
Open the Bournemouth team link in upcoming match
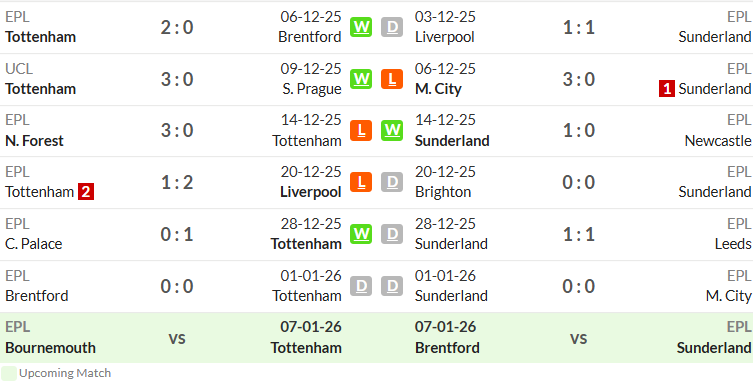pos(50,348)
